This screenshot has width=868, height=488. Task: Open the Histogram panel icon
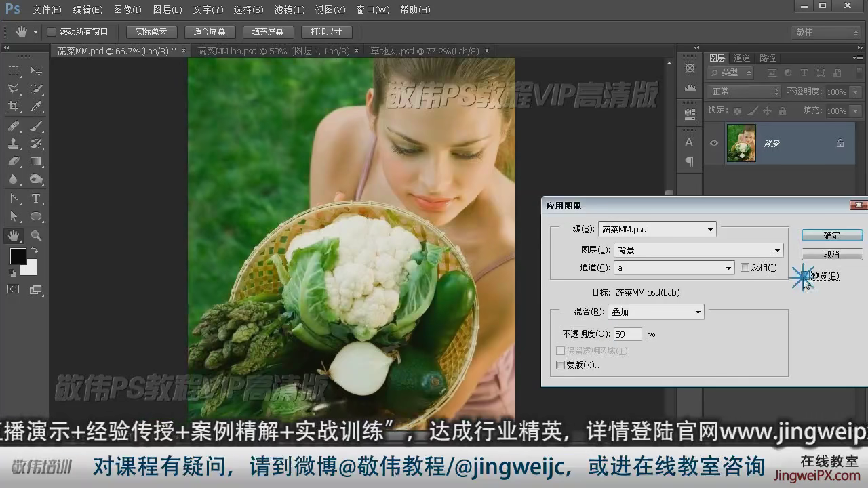690,89
